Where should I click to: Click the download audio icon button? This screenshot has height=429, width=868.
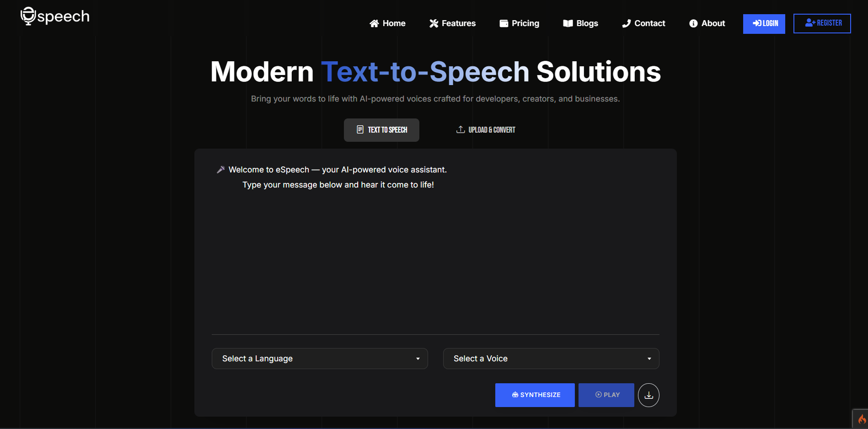[648, 395]
